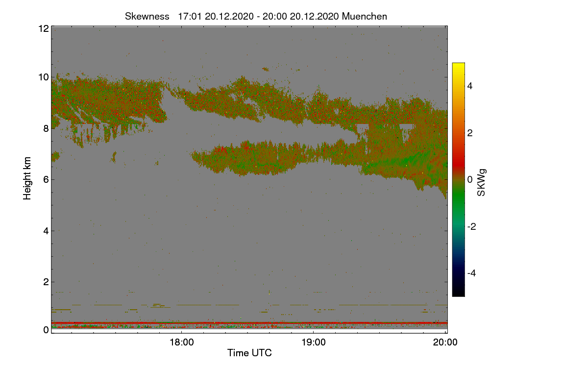Click the 12 km height tick label
This screenshot has width=588, height=392.
43,28
